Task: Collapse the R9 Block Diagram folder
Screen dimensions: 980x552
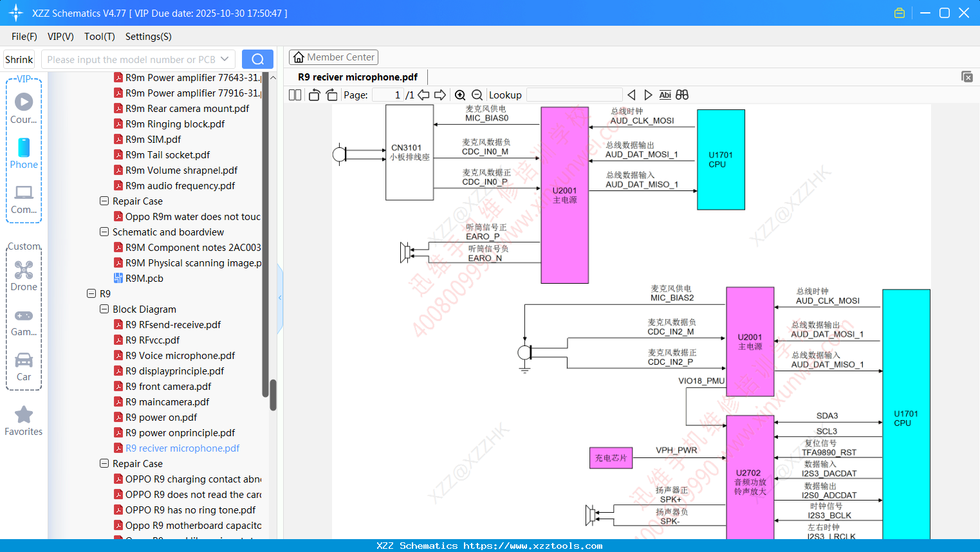Action: coord(104,309)
